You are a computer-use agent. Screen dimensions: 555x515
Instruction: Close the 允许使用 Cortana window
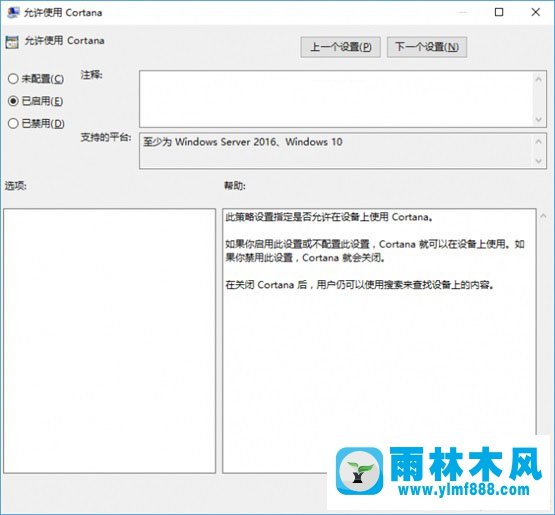[536, 12]
